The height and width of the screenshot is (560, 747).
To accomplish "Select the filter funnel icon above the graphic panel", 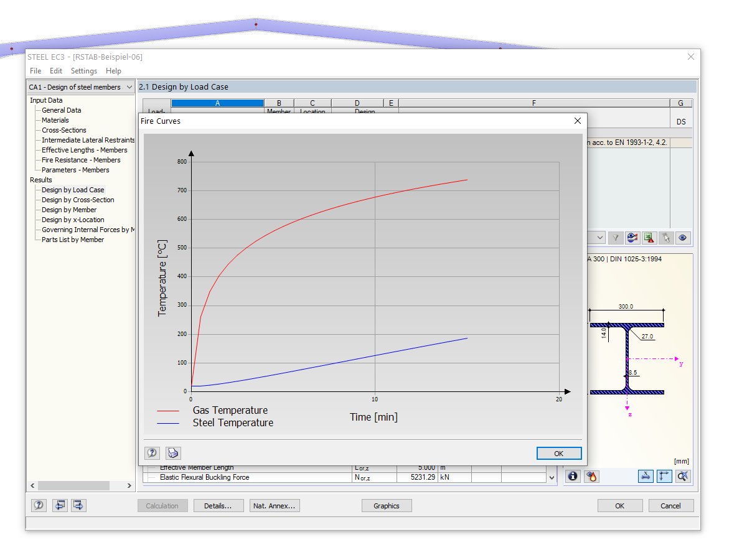I will click(x=615, y=237).
